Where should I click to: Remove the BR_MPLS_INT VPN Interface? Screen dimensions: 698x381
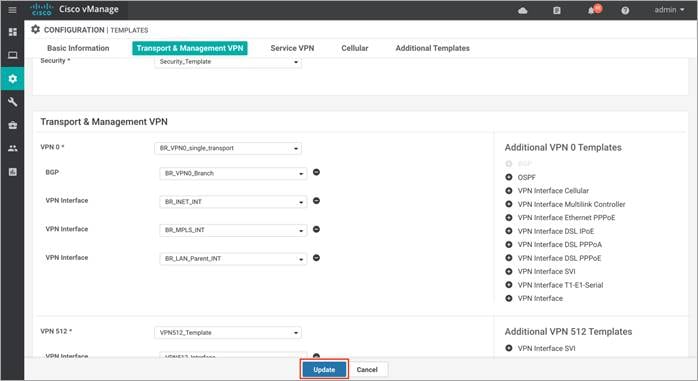pyautogui.click(x=317, y=229)
